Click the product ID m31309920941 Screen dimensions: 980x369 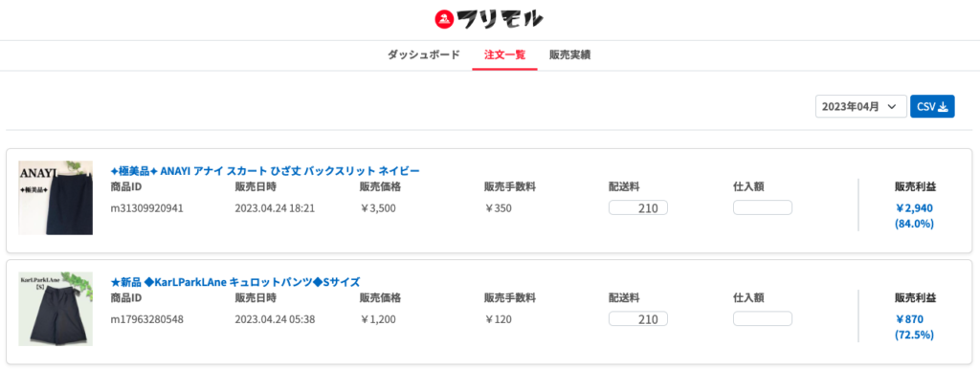(146, 208)
